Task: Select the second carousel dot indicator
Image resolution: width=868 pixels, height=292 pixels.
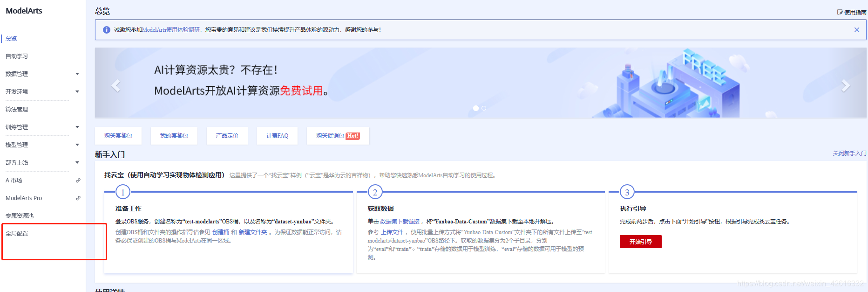Action: pyautogui.click(x=484, y=108)
